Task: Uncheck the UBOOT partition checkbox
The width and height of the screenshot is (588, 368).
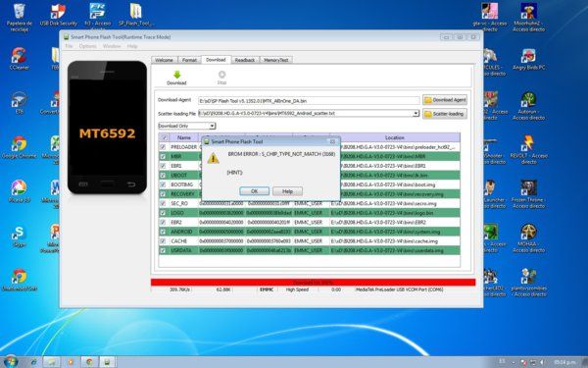Action: pyautogui.click(x=163, y=176)
